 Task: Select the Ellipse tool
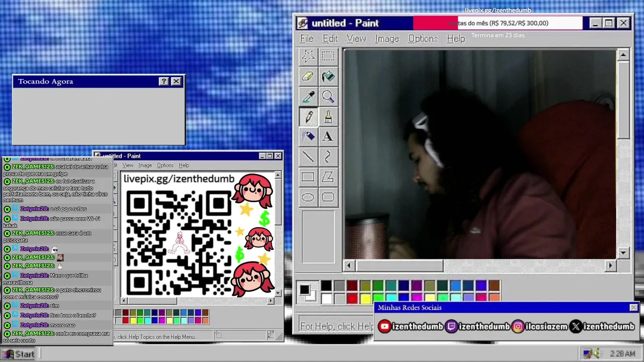(308, 197)
